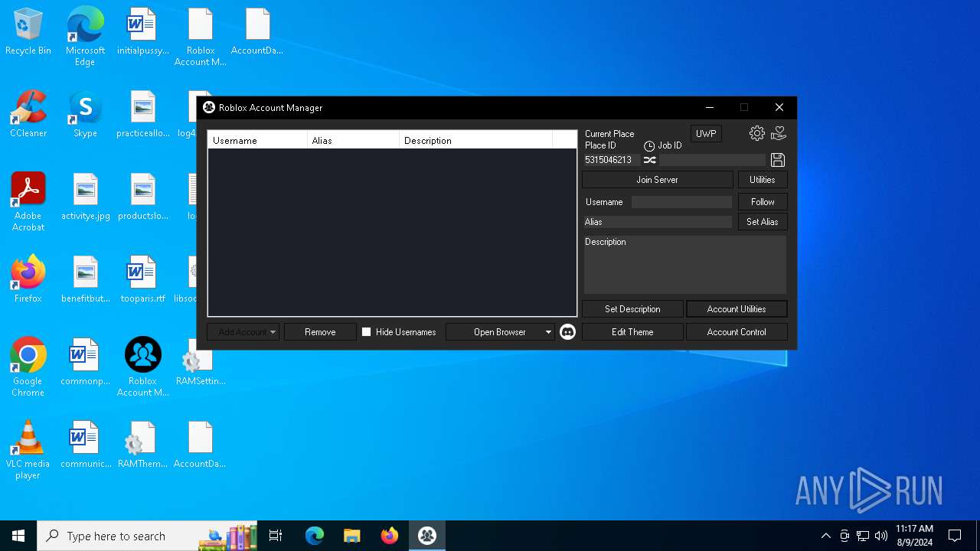Focus the Place ID input field
This screenshot has height=551, width=980.
pos(612,160)
